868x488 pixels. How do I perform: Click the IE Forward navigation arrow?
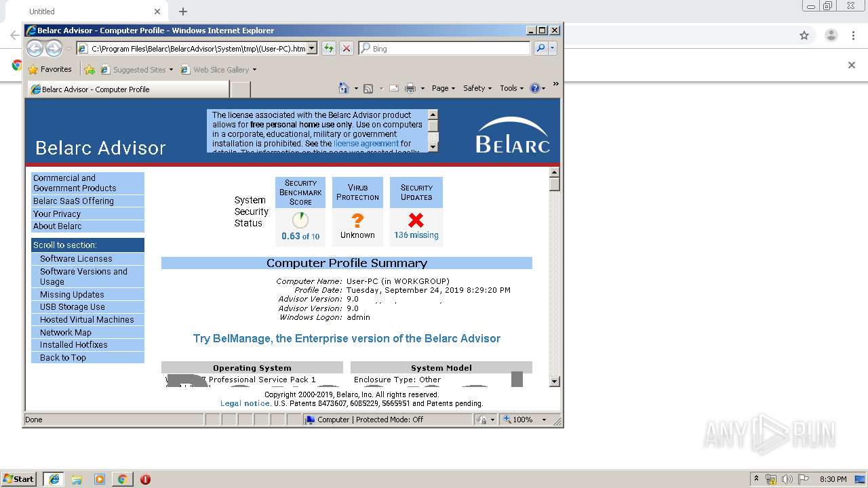pos(54,48)
